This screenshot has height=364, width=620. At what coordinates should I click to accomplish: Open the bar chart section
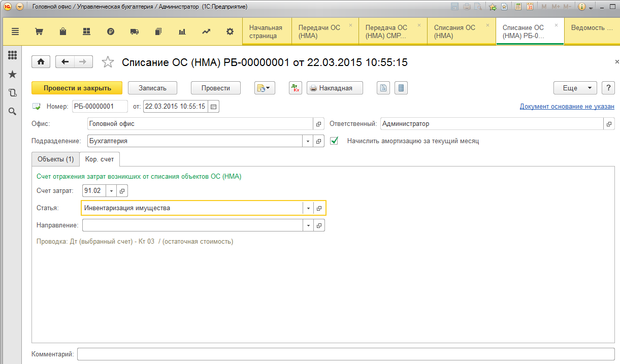point(182,31)
